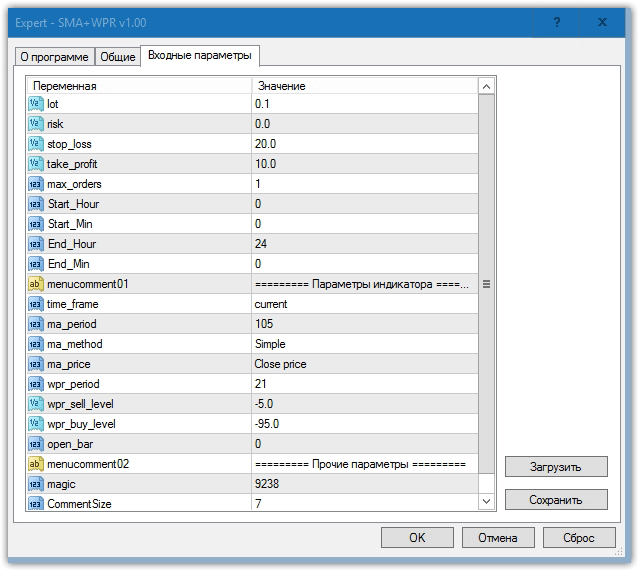Screen dimensions: 639x571
Task: Confirm settings with the OK button
Action: [417, 538]
